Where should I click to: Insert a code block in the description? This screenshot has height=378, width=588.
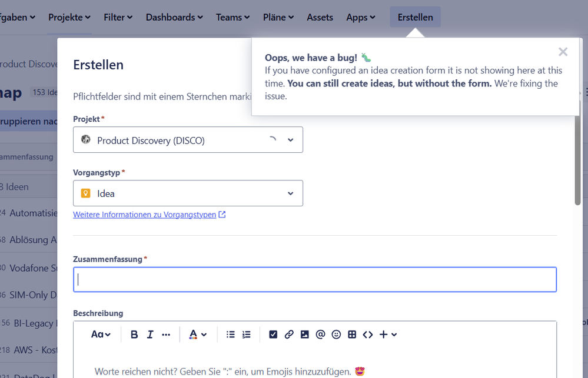tap(368, 334)
